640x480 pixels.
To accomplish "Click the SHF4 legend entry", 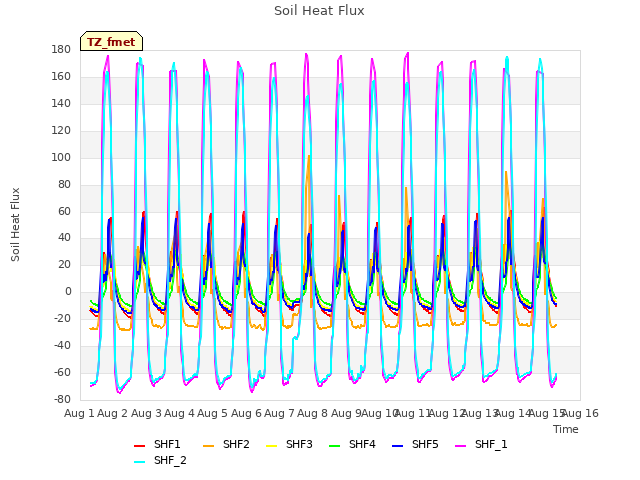I will (352, 444).
